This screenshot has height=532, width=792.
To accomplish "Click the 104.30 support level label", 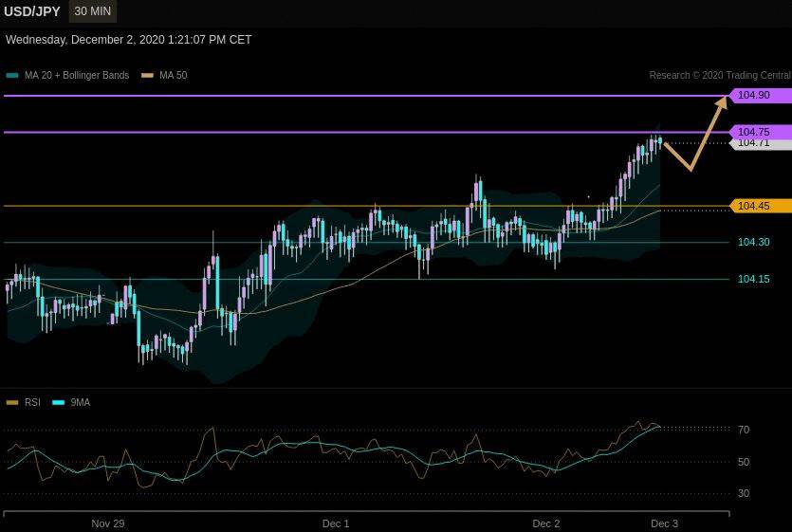I will [754, 242].
